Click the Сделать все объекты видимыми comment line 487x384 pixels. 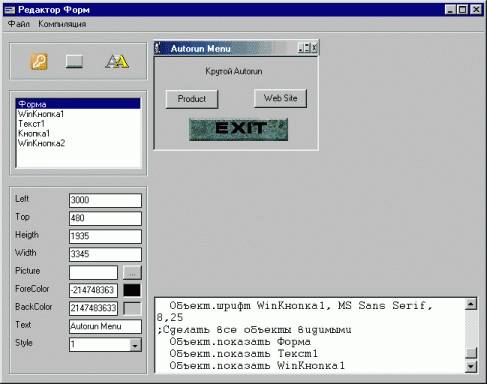254,330
